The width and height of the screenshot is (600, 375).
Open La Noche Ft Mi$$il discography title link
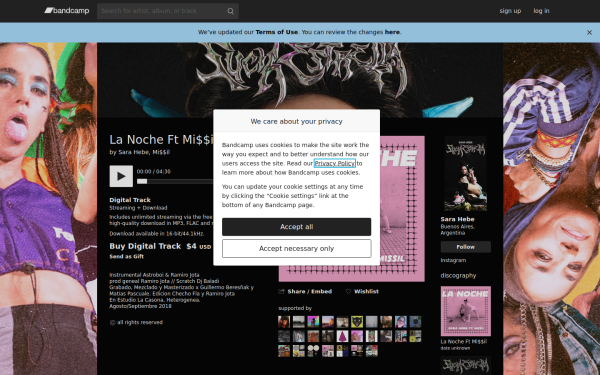point(463,342)
